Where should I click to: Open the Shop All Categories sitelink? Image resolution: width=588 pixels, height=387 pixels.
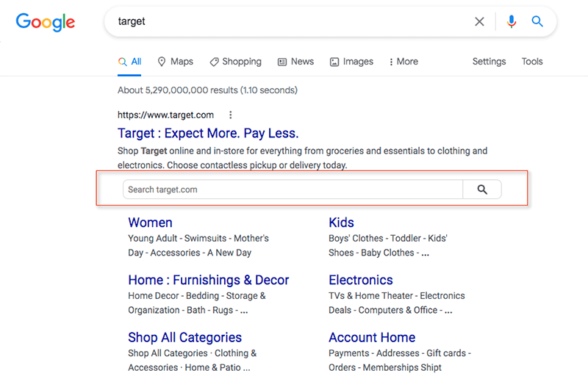click(185, 338)
